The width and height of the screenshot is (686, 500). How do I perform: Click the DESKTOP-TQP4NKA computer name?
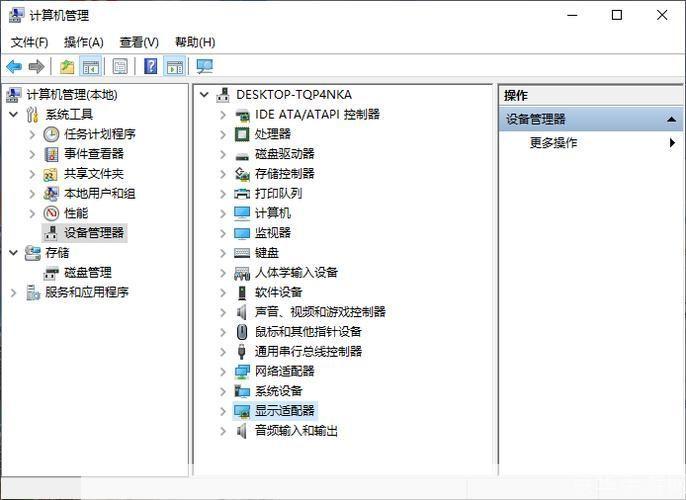tap(294, 94)
